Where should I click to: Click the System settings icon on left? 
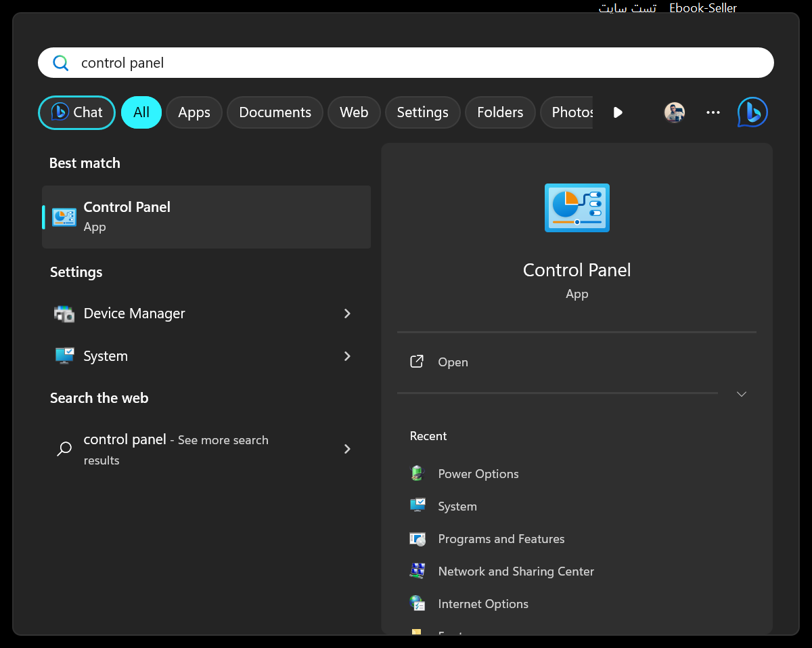[64, 356]
